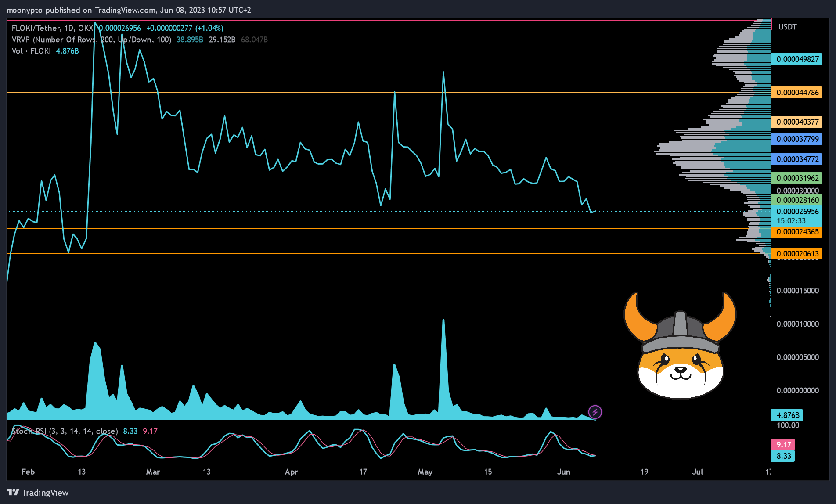Click the VRVP 38.895B up volume value
The width and height of the screenshot is (836, 504).
[x=190, y=40]
